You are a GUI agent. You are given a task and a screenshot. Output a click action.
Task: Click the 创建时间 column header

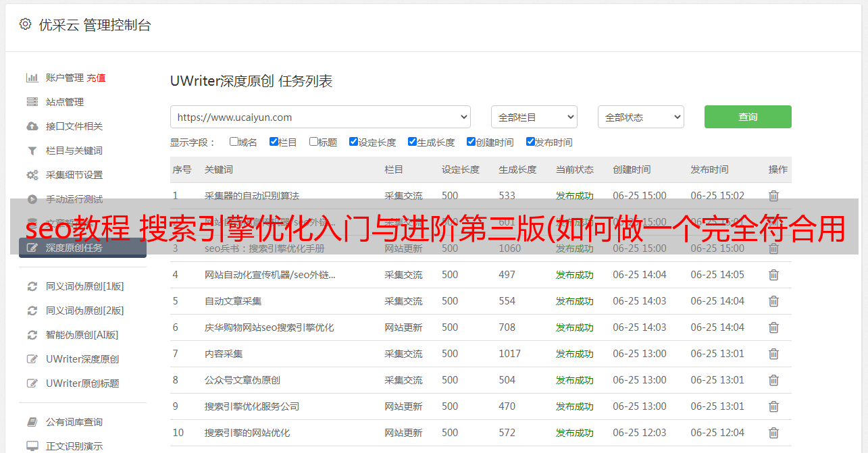(632, 169)
